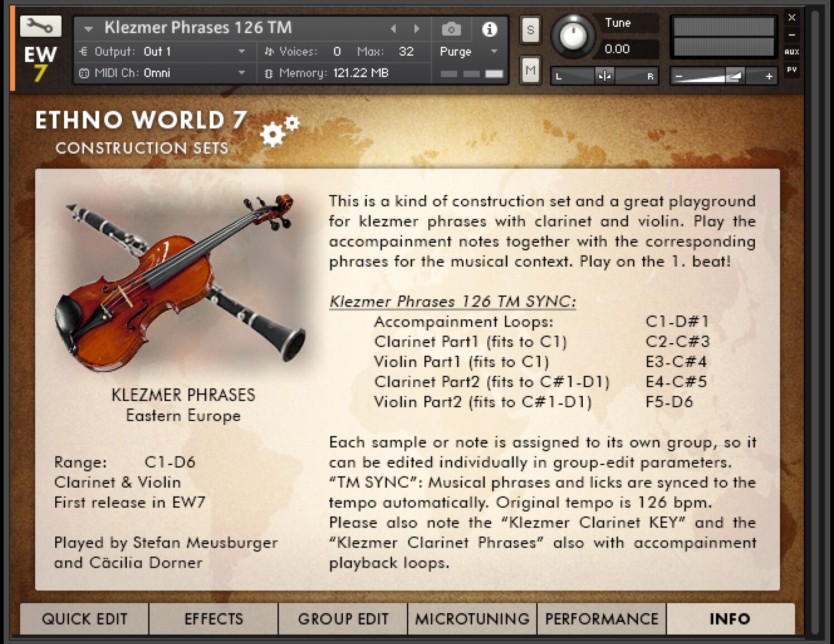Adjust the left-right pan slider
Screen dimensions: 834x644
coord(604,76)
